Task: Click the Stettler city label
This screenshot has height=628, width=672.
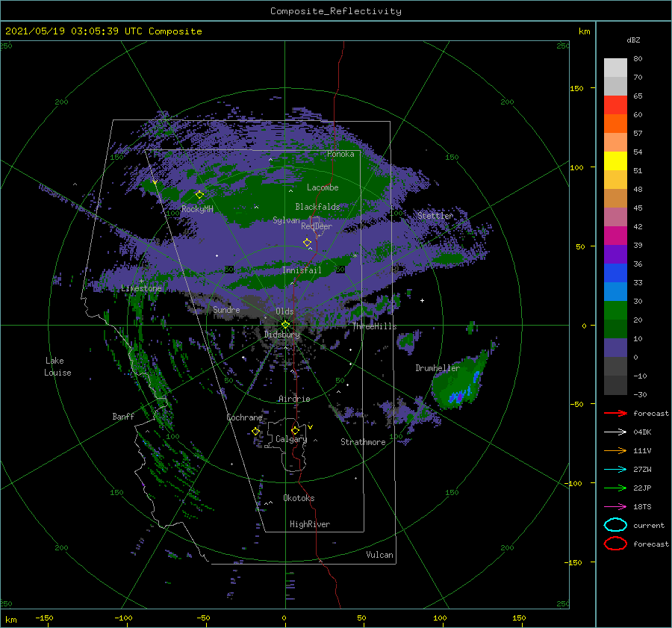Action: pos(435,216)
